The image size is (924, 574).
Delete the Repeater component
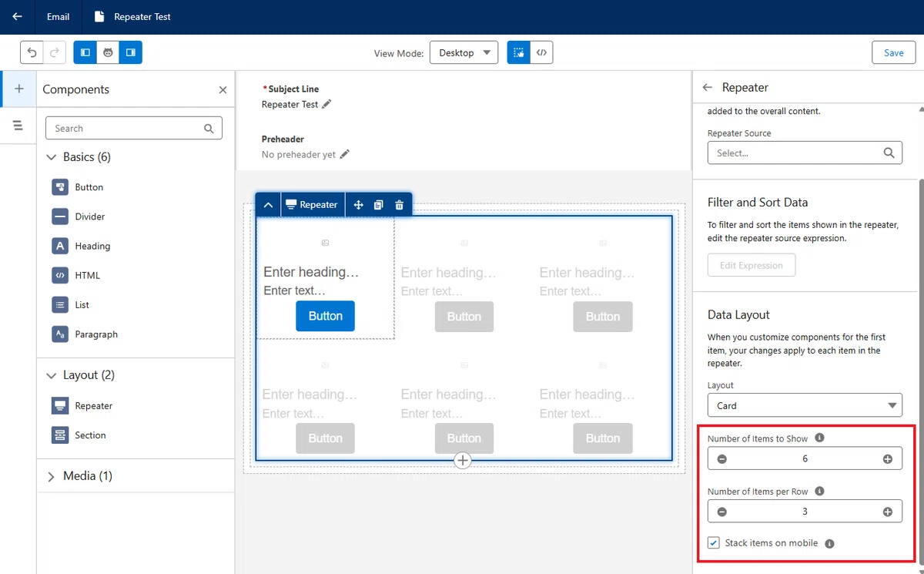(399, 205)
